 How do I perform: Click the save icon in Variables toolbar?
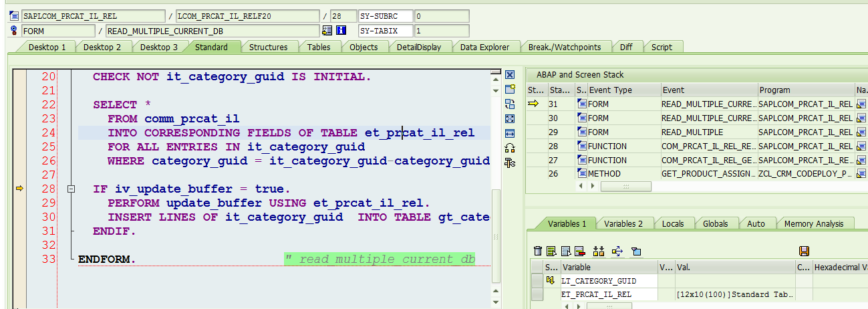[x=804, y=251]
